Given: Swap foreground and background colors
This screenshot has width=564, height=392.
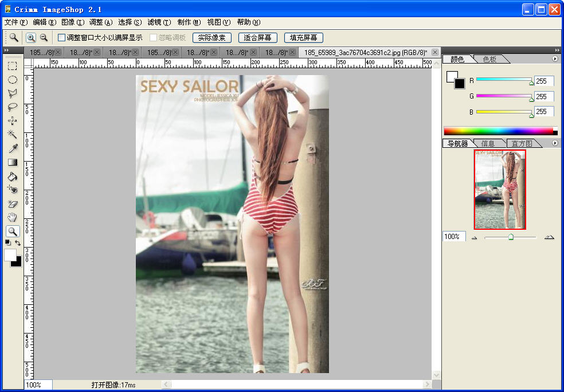Looking at the screenshot, I should point(18,243).
